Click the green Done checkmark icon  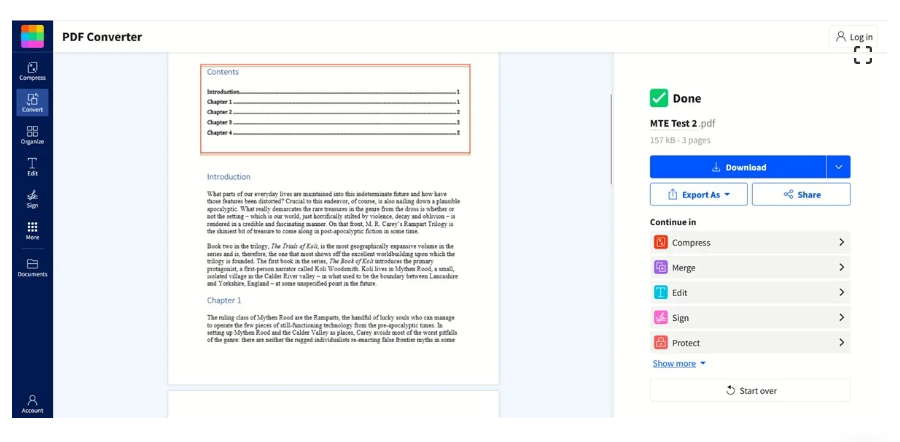[659, 98]
